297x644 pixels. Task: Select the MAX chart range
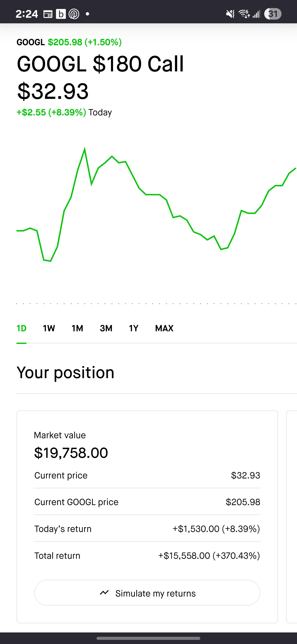click(x=164, y=328)
